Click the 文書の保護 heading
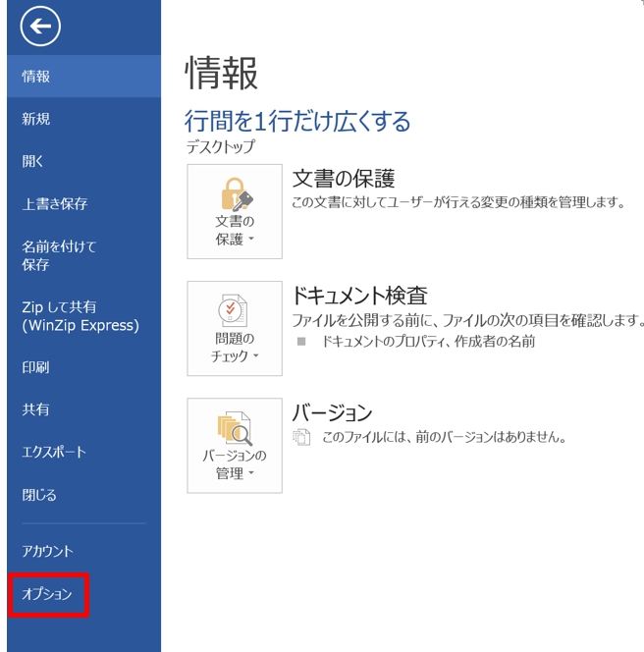 pyautogui.click(x=344, y=179)
